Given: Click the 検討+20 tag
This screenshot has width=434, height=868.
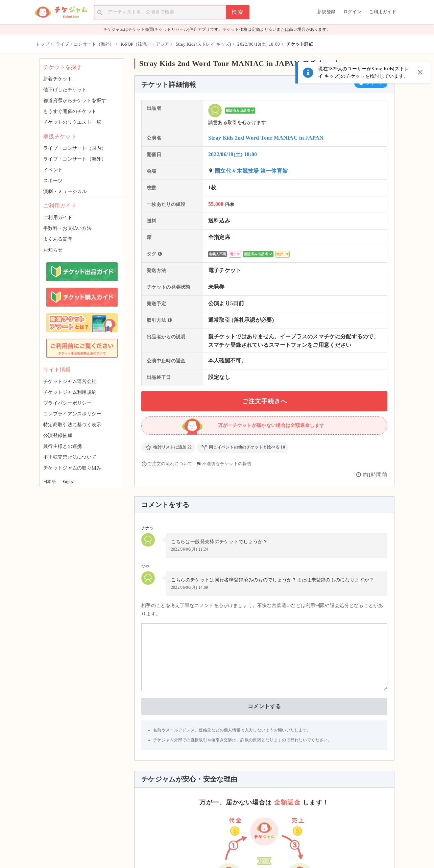Looking at the screenshot, I should click(x=282, y=254).
